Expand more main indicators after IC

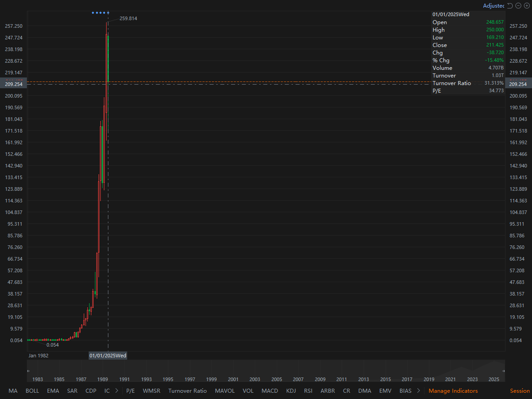[x=117, y=391]
